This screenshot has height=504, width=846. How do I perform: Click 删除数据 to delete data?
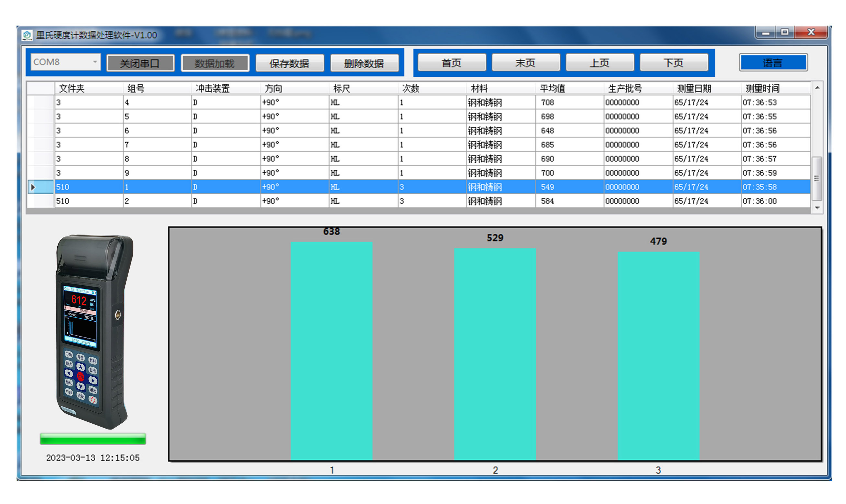pos(364,63)
